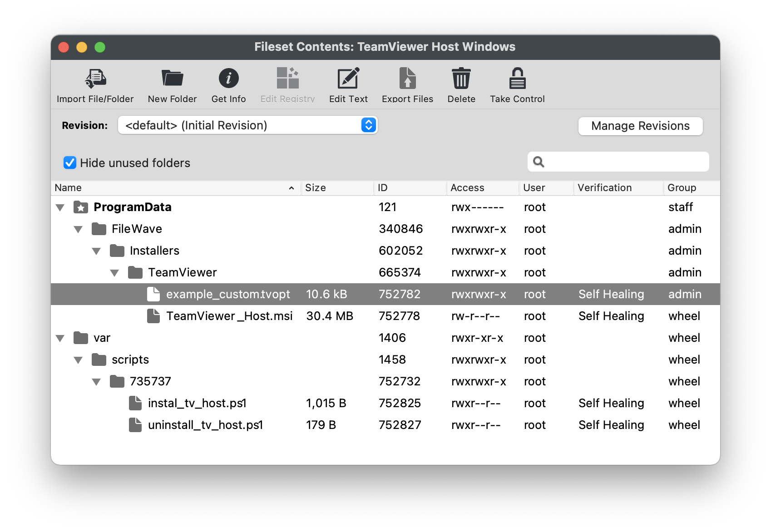Collapse the Installers folder triangle
Image resolution: width=771 pixels, height=532 pixels.
(96, 251)
